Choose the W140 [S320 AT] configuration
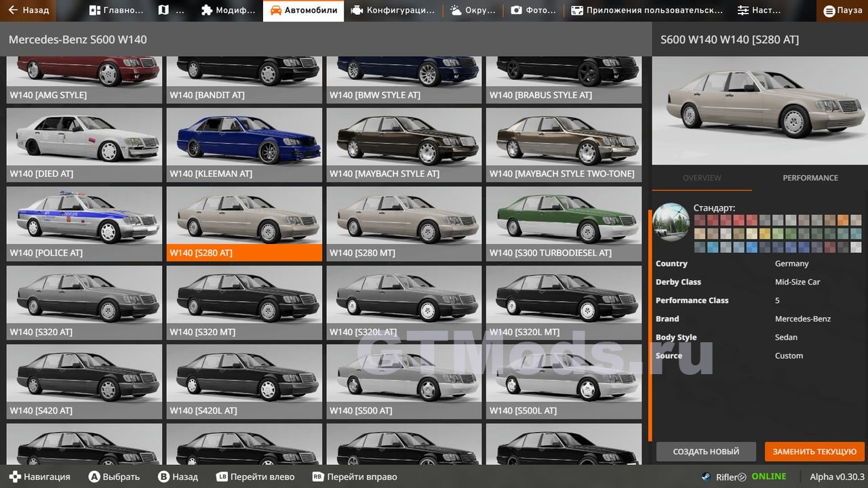This screenshot has width=868, height=488. [x=85, y=303]
